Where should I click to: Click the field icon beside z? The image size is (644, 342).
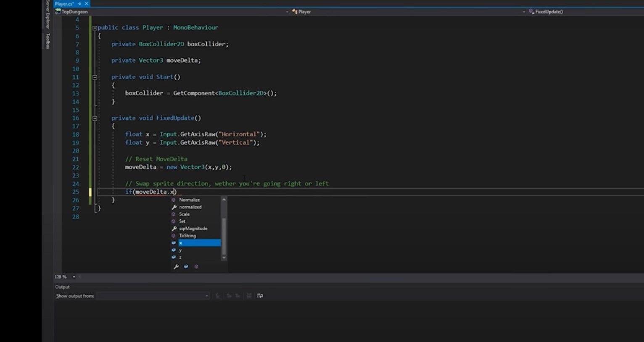174,257
